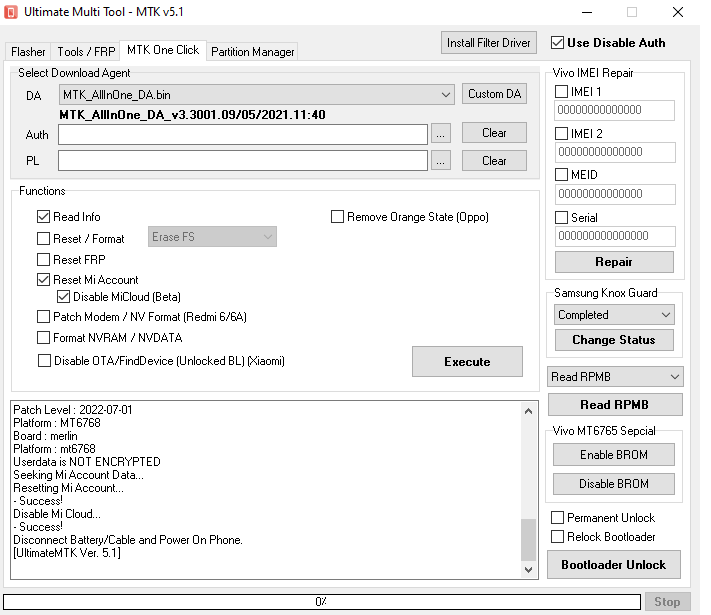Switch to the Flasher tab
This screenshot has height=615, width=711.
coord(28,52)
